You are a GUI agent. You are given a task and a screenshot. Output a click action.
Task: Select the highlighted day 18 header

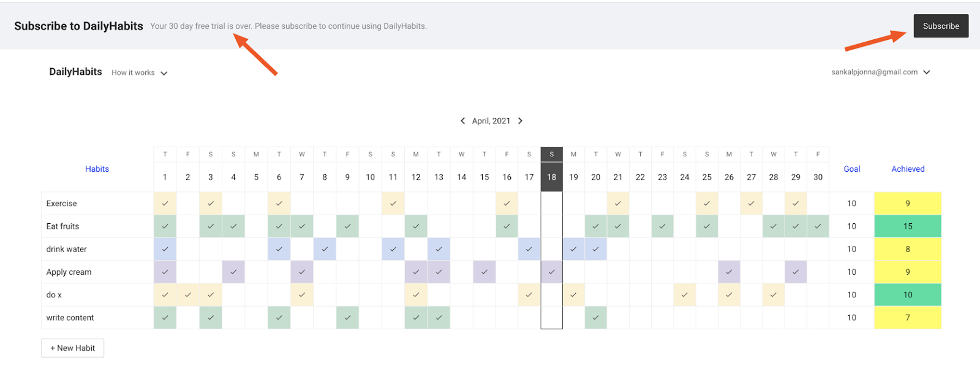pos(551,177)
